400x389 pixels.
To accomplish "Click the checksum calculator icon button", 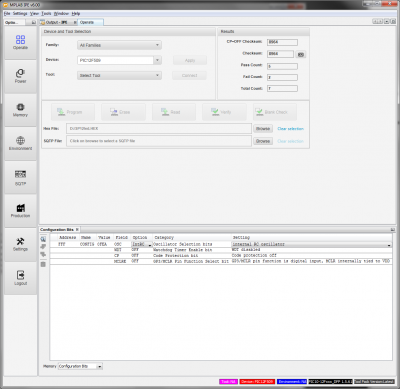I will pos(301,54).
